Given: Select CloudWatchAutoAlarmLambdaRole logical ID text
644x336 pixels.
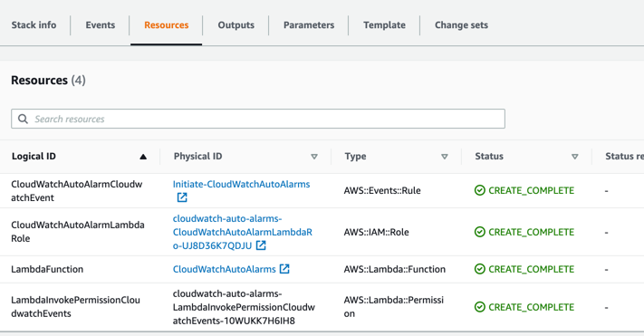Looking at the screenshot, I should click(78, 232).
